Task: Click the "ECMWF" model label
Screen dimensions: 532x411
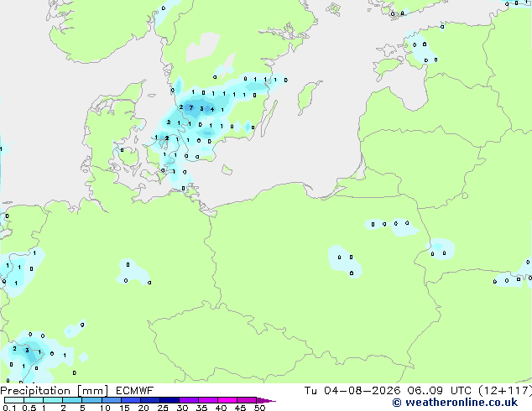Action: pyautogui.click(x=135, y=391)
